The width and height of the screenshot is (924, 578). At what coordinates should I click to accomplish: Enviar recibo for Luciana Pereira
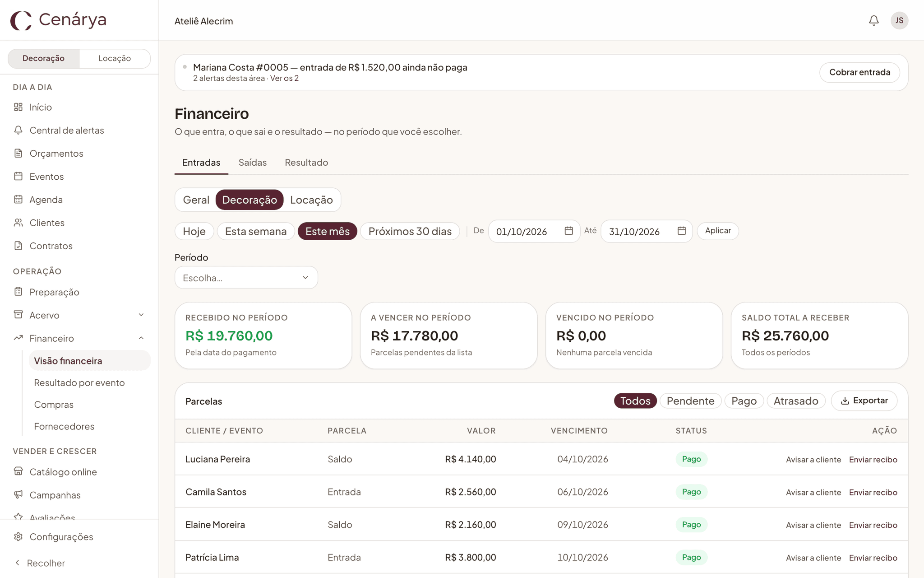coord(873,459)
